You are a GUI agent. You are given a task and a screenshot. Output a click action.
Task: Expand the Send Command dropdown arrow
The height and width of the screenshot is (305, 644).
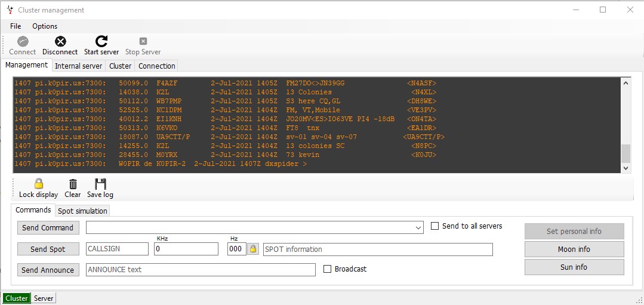pyautogui.click(x=418, y=227)
